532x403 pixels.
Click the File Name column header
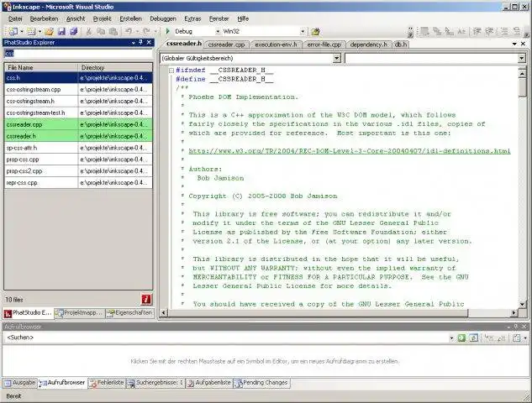click(41, 67)
